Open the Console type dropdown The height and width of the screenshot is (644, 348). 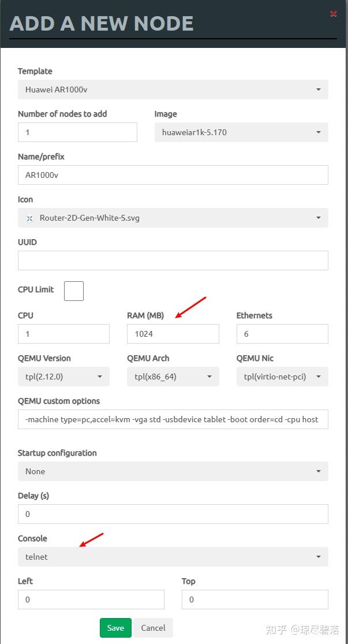click(x=173, y=557)
